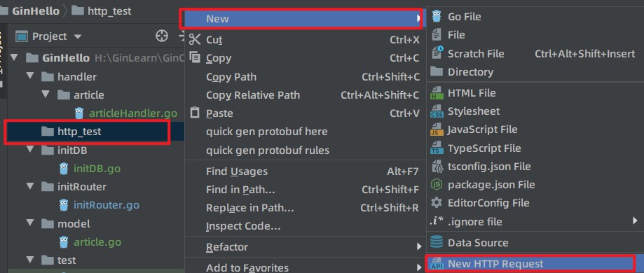Click the EditorConfig gear icon

(x=436, y=203)
